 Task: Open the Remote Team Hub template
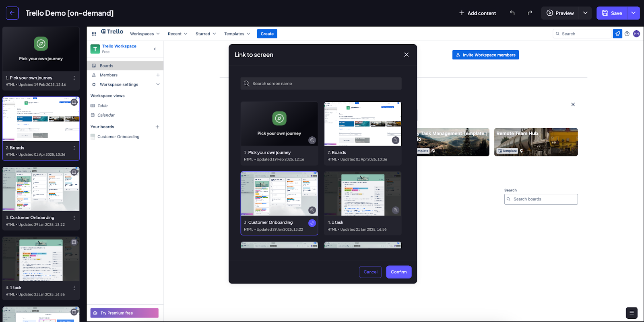536,142
